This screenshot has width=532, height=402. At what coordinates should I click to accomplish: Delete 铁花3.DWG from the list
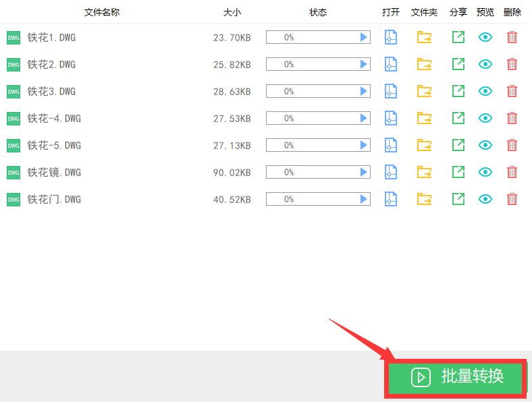click(512, 91)
